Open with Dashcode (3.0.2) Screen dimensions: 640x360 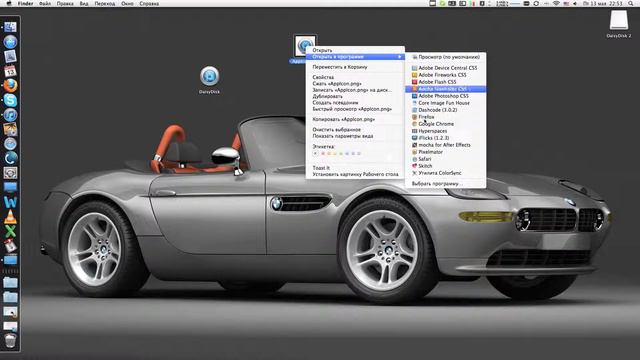[x=446, y=110]
